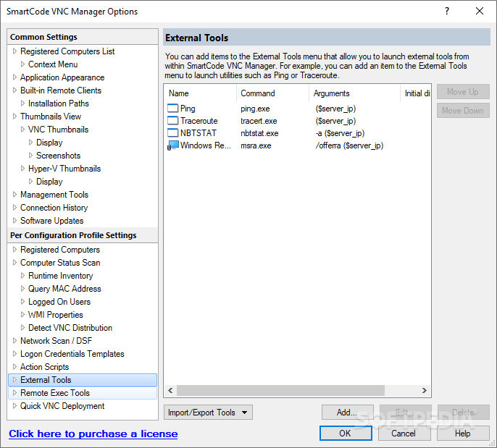Click the /offerra ($server_ip) arguments cell
The height and width of the screenshot is (448, 497).
click(349, 145)
